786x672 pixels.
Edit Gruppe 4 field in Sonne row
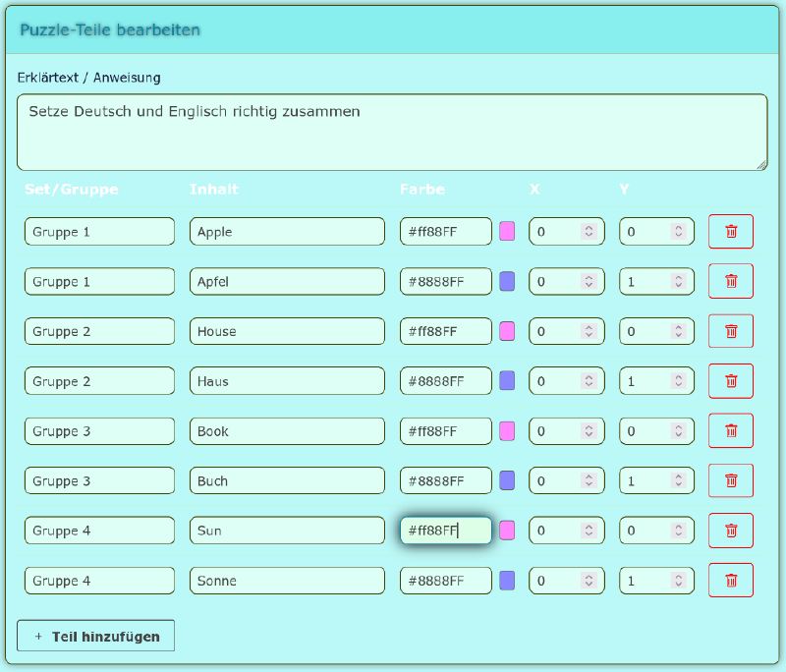pyautogui.click(x=100, y=581)
